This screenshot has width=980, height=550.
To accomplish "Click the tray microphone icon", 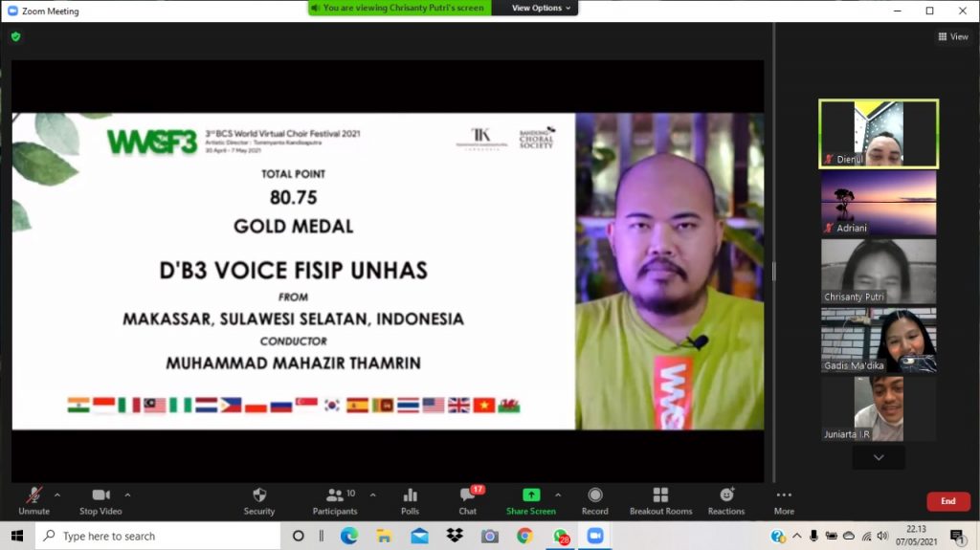I will point(813,536).
